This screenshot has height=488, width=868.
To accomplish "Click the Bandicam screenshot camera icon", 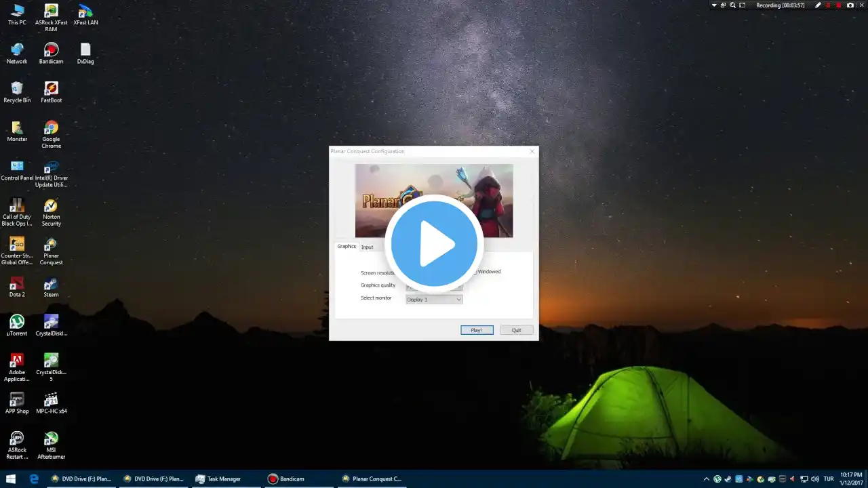I will coord(850,5).
